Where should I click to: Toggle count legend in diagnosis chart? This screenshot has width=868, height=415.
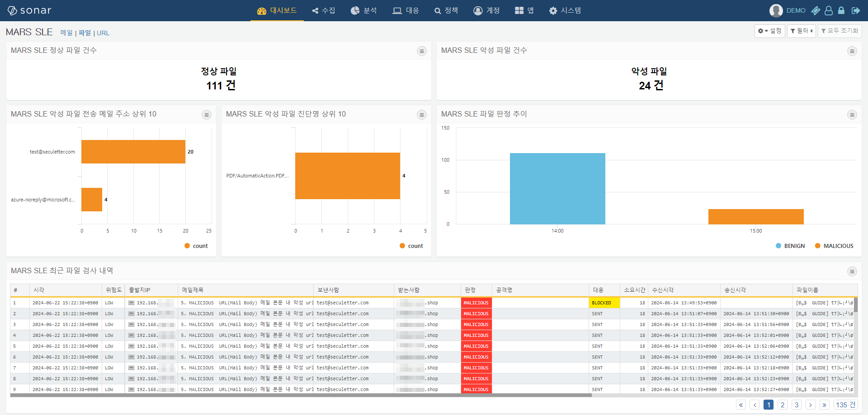point(411,246)
